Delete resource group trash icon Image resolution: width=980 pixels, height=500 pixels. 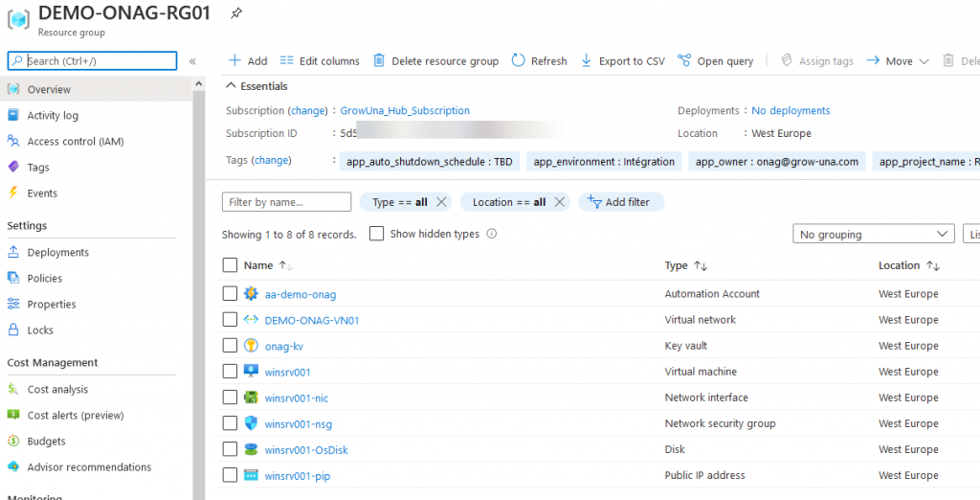pos(379,60)
